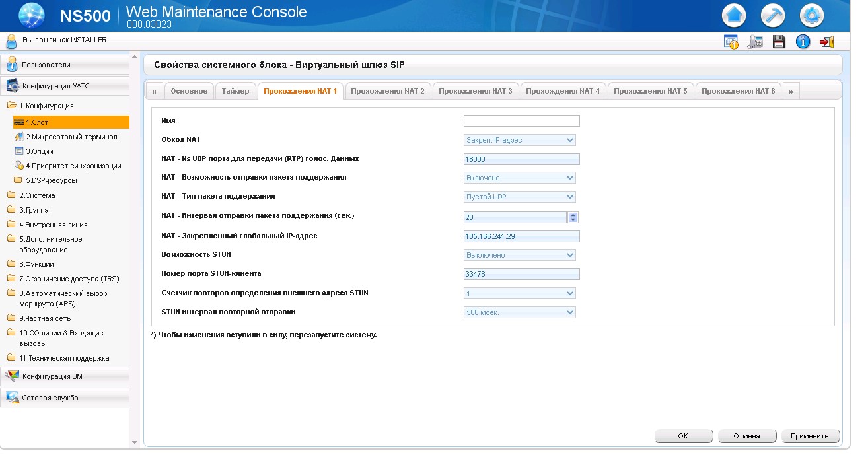Expand 10.CO линии & Входящие вызовы

pyautogui.click(x=55, y=338)
